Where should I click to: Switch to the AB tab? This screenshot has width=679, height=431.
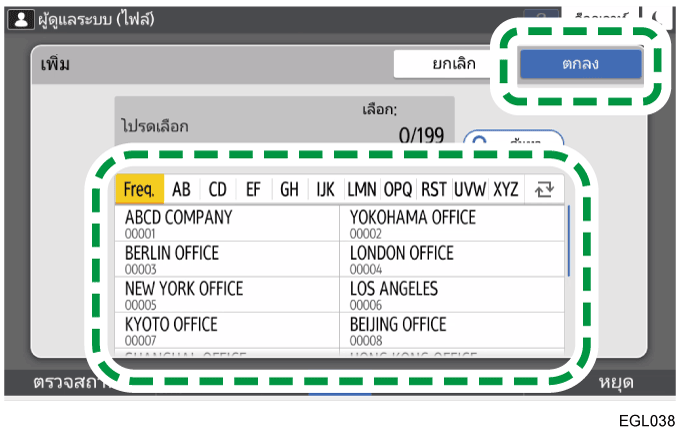pos(181,189)
